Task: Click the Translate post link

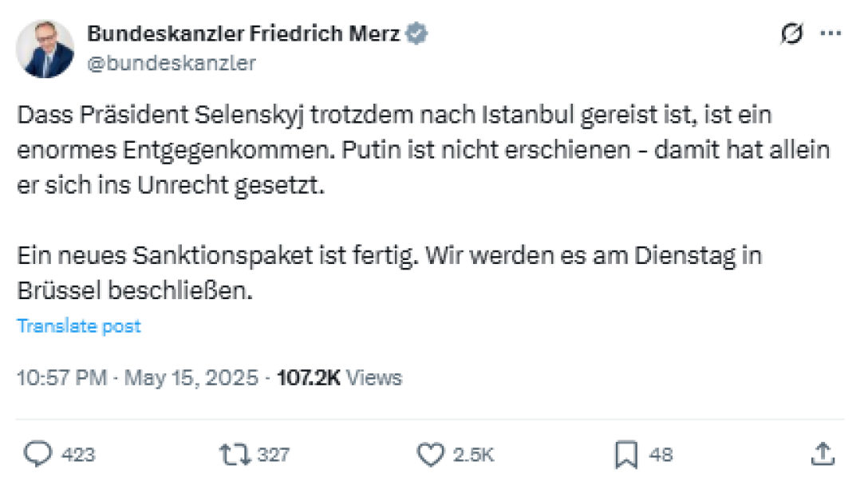Action: pyautogui.click(x=78, y=325)
